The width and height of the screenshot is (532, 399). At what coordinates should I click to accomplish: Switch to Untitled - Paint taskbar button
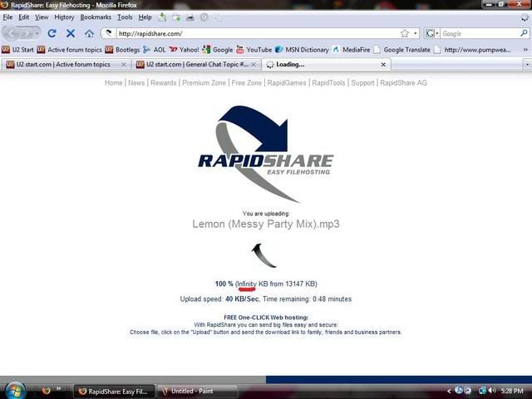pyautogui.click(x=198, y=392)
